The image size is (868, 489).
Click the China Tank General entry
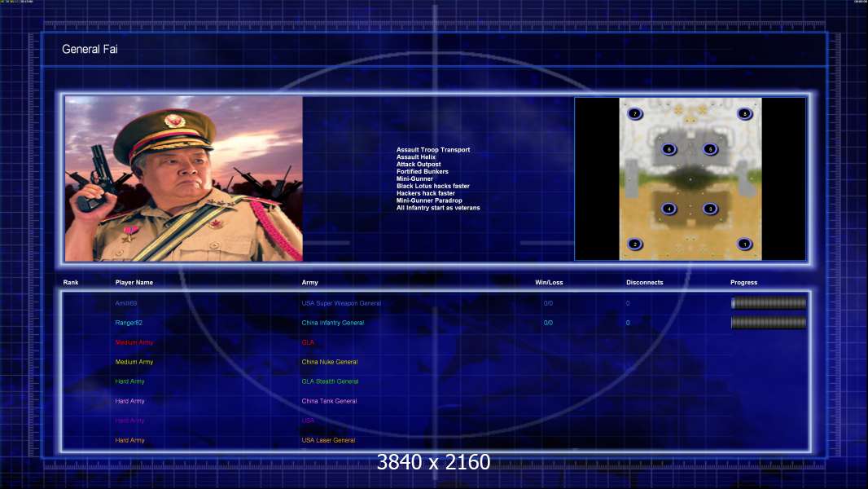329,401
